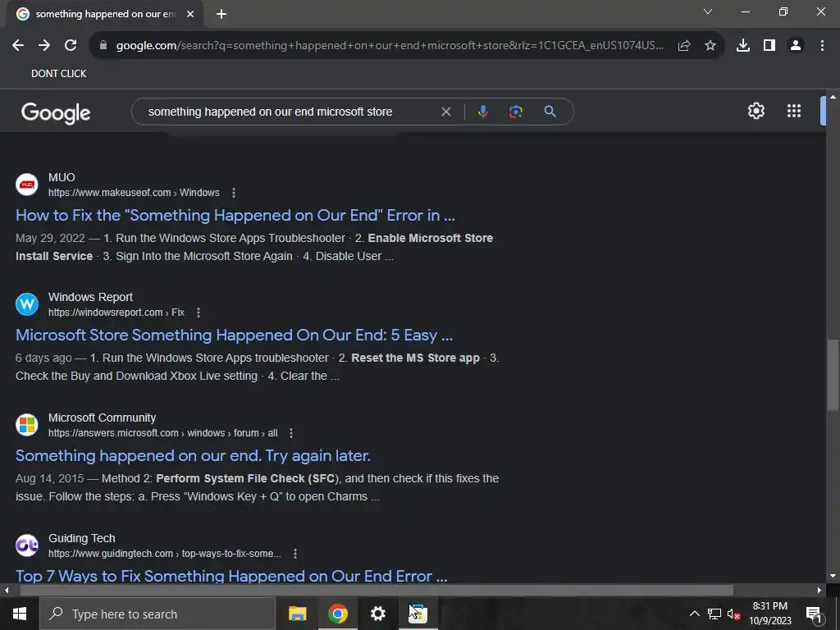Open the Windows Start menu

click(x=20, y=614)
